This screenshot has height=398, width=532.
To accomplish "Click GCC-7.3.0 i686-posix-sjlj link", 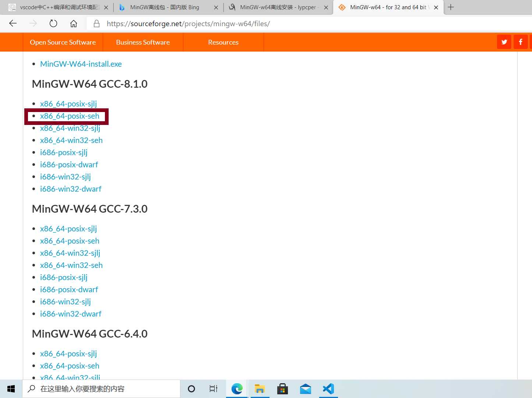I will coord(64,277).
